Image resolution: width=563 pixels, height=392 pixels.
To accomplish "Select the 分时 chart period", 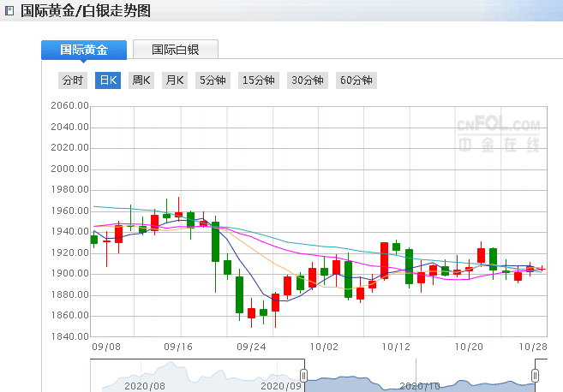I will [x=73, y=80].
